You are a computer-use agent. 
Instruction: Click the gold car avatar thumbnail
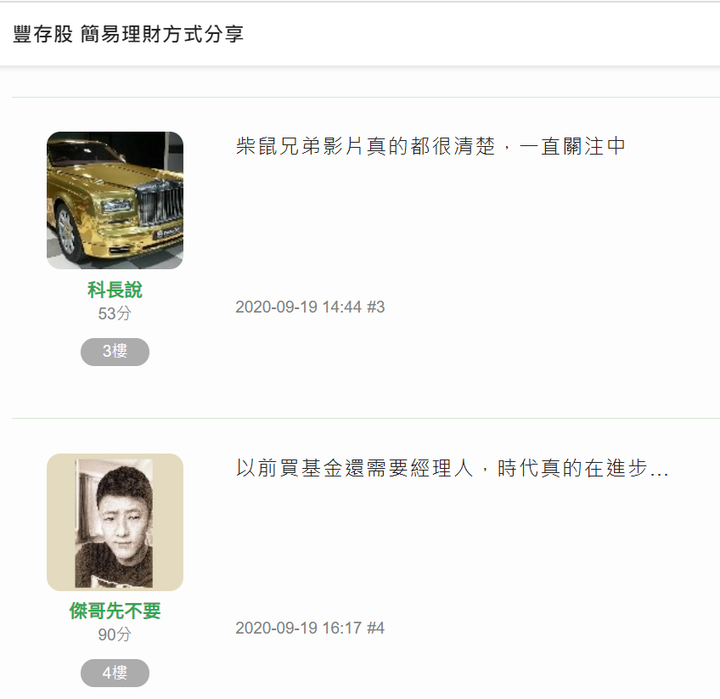[115, 200]
